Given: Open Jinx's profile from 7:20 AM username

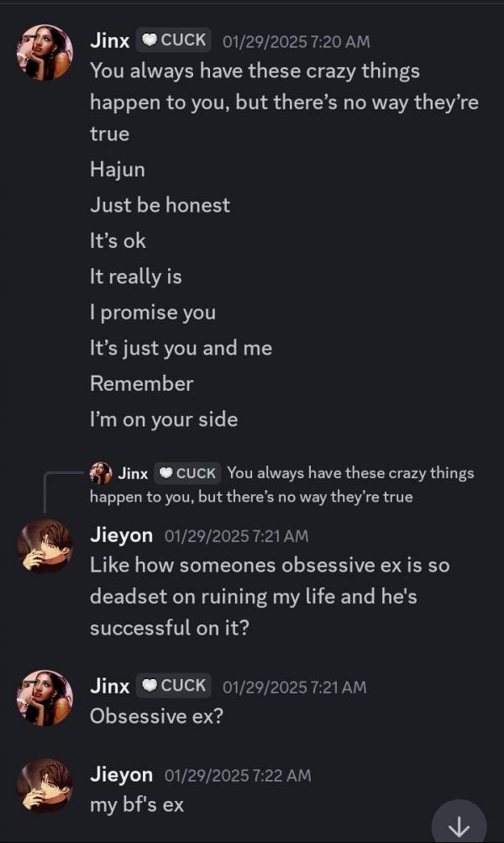Looking at the screenshot, I should [109, 40].
